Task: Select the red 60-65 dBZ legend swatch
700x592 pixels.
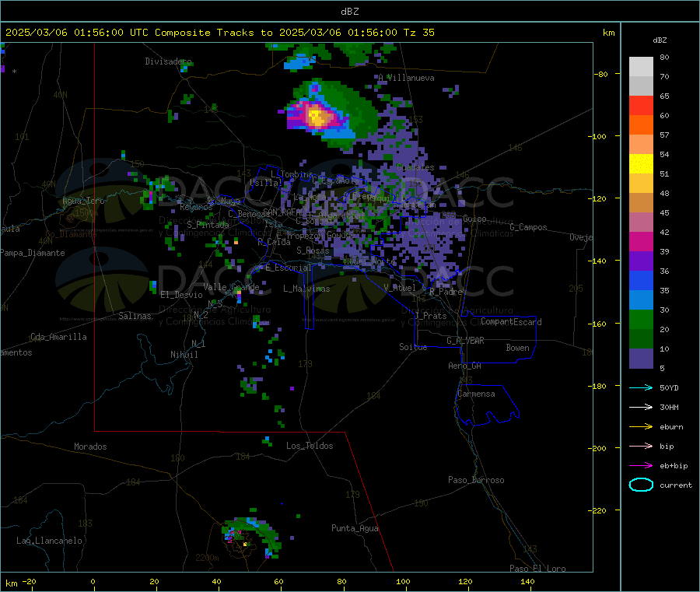Action: coord(641,105)
